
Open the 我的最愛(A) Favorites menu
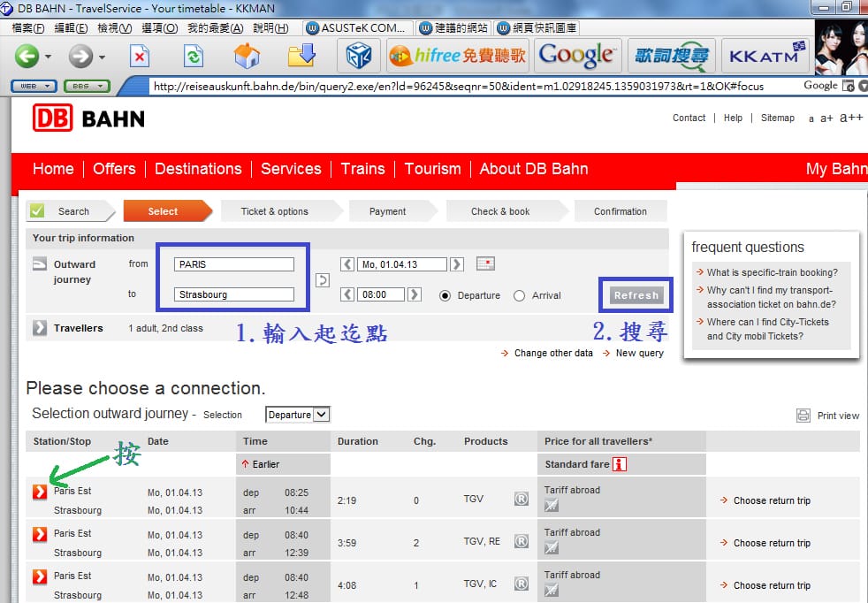(216, 27)
